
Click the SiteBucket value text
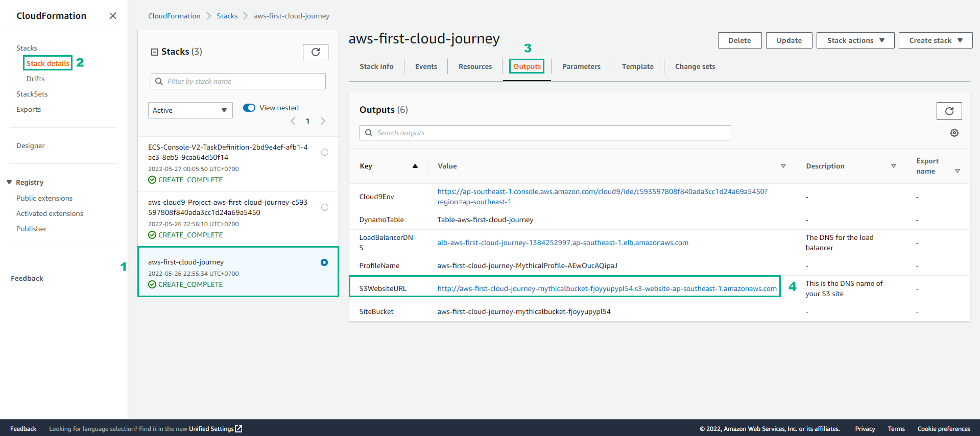524,311
